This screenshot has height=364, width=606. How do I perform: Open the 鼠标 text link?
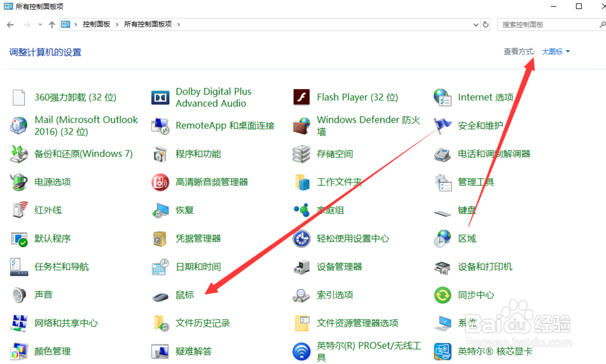point(185,295)
